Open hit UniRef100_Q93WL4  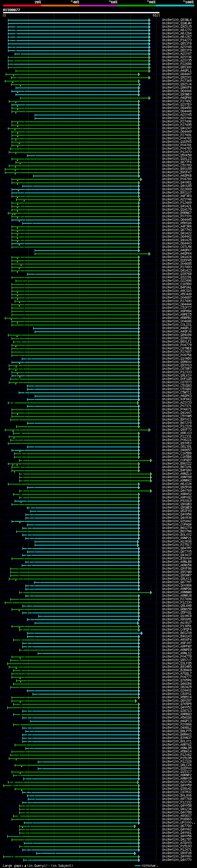176,20
